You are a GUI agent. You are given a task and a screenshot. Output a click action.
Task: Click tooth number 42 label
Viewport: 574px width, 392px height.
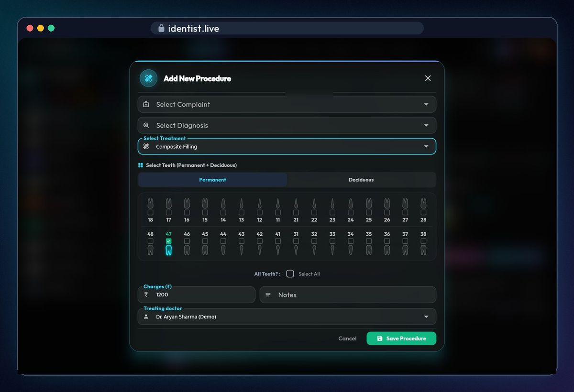[x=260, y=234]
